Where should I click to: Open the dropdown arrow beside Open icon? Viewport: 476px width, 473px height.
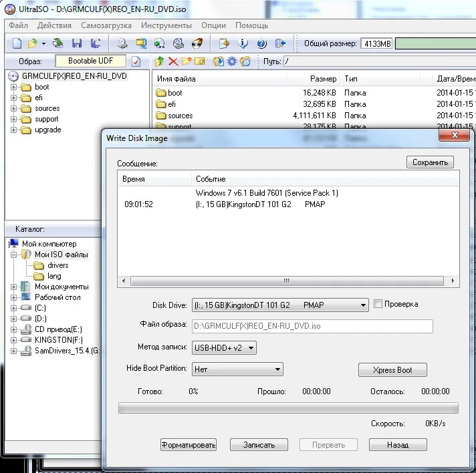43,43
